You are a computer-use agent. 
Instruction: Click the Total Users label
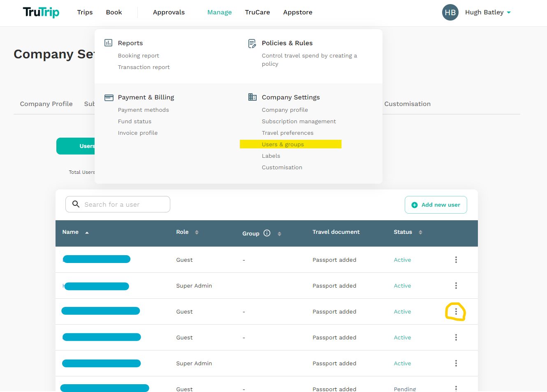82,172
